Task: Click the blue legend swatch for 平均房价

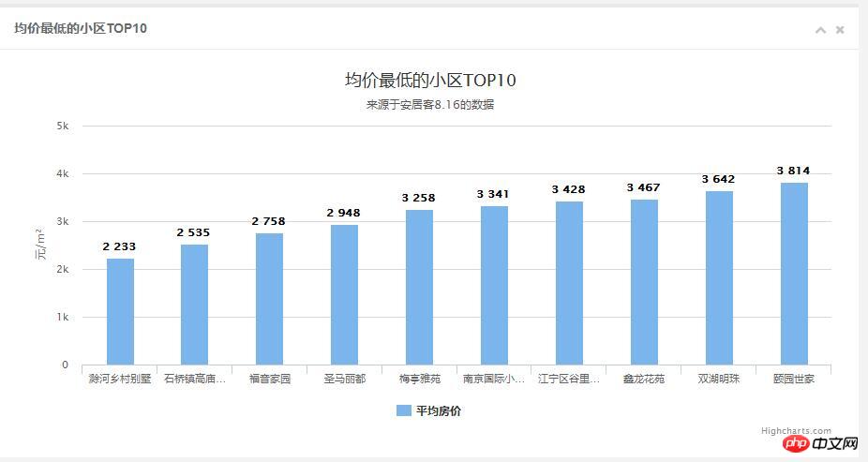Action: pyautogui.click(x=404, y=410)
